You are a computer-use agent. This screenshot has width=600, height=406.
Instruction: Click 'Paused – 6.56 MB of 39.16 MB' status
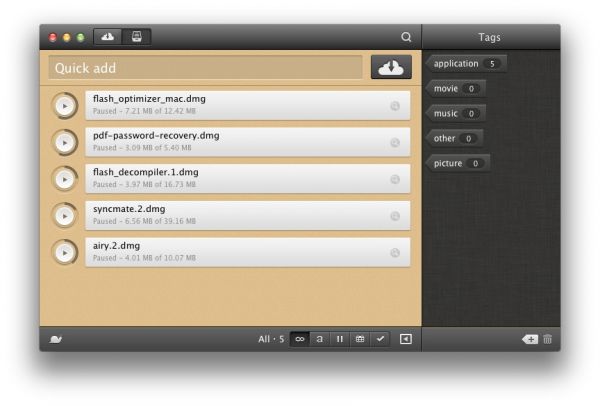point(144,221)
